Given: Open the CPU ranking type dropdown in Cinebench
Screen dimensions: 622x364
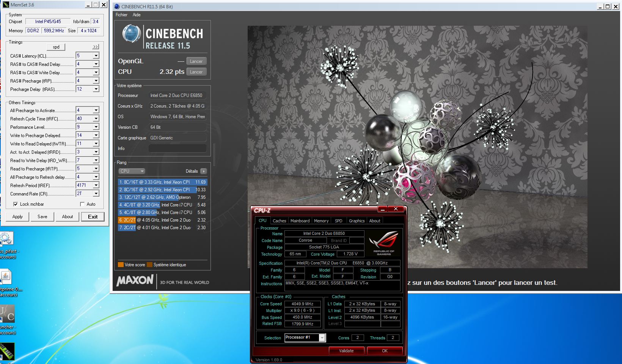Looking at the screenshot, I should [x=132, y=171].
